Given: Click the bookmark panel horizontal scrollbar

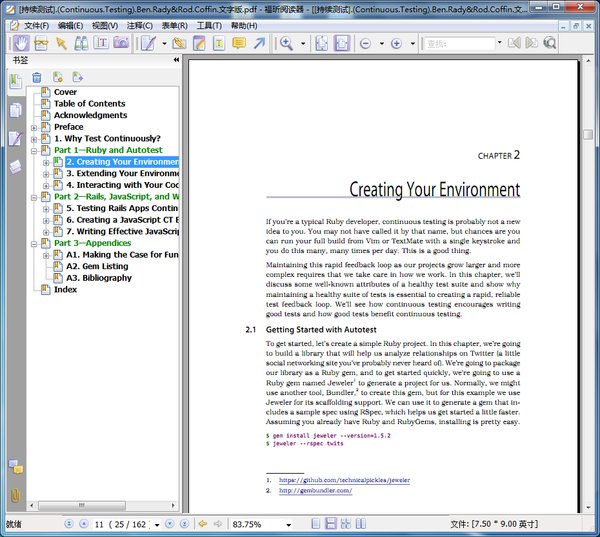Looking at the screenshot, I should [x=82, y=506].
